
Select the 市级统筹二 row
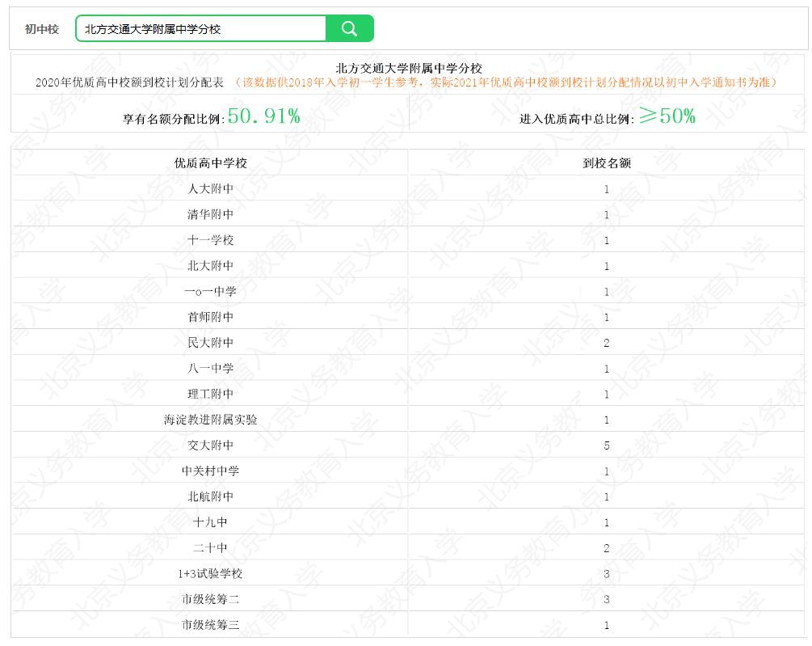[x=408, y=599]
